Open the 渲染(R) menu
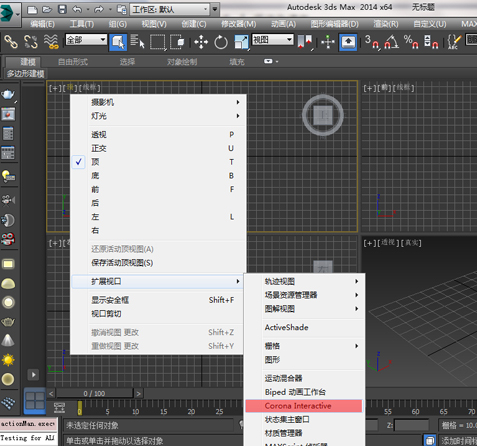The height and width of the screenshot is (446, 477). pos(386,24)
